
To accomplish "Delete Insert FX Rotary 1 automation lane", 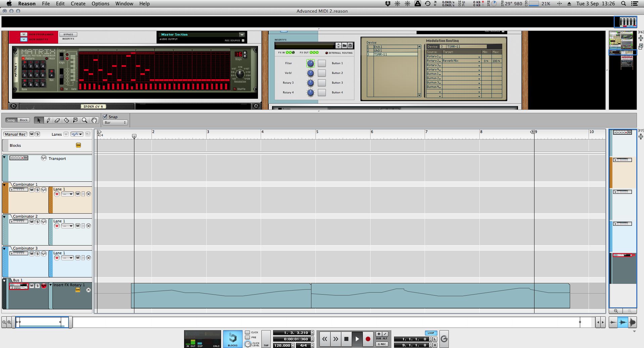I will click(88, 290).
